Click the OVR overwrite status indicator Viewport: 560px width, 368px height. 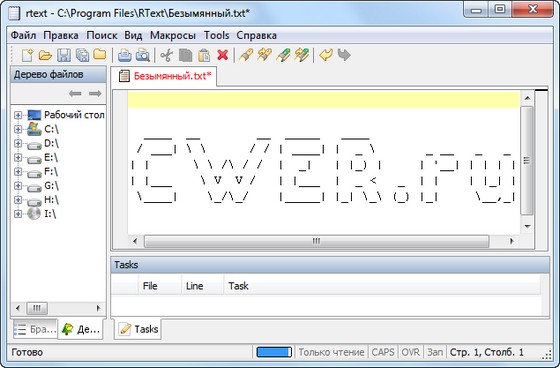point(410,352)
